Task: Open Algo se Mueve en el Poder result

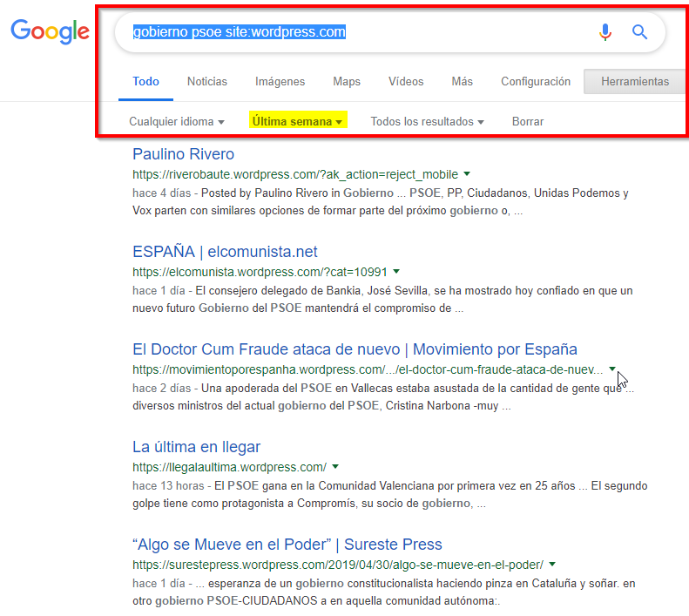Action: (x=287, y=545)
